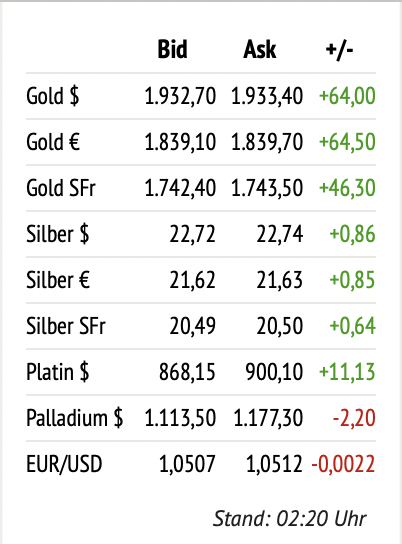Select the Gold $ row label
The height and width of the screenshot is (544, 402).
[x=53, y=96]
